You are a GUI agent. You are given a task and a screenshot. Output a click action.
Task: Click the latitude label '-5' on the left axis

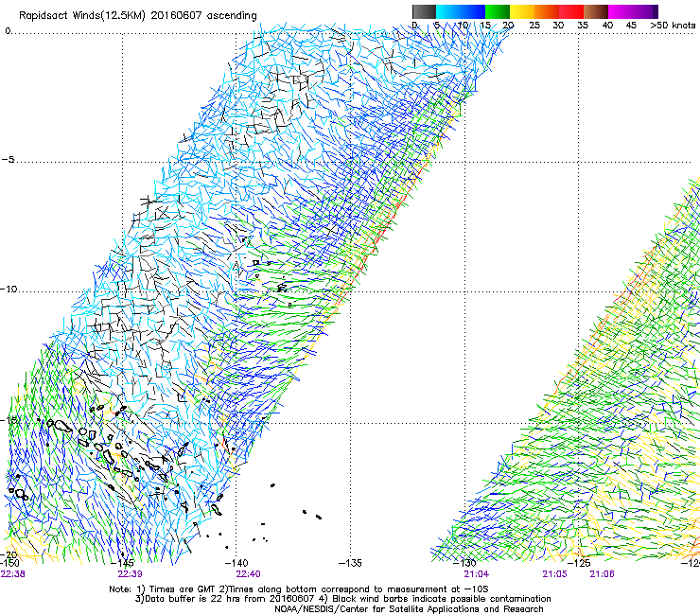tap(8, 160)
